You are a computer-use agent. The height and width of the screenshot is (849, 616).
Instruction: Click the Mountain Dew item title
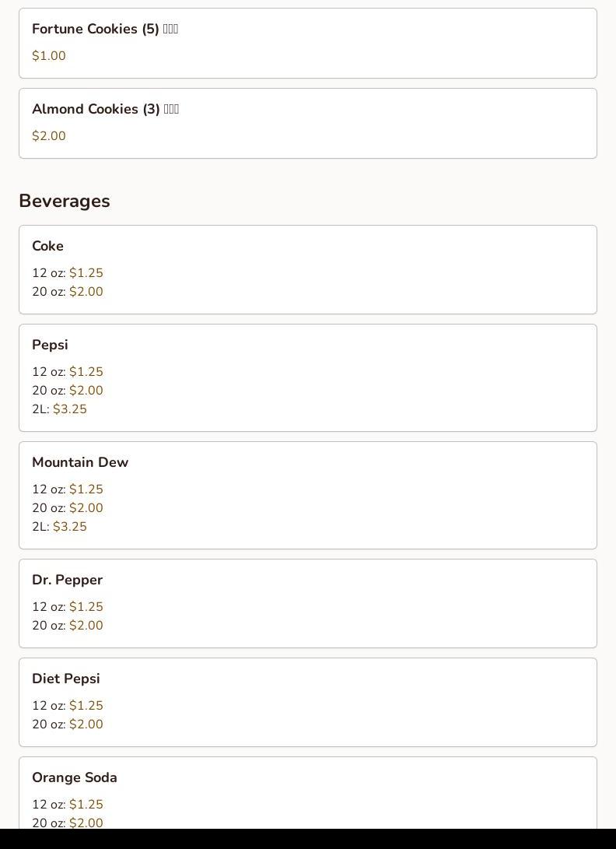click(80, 462)
